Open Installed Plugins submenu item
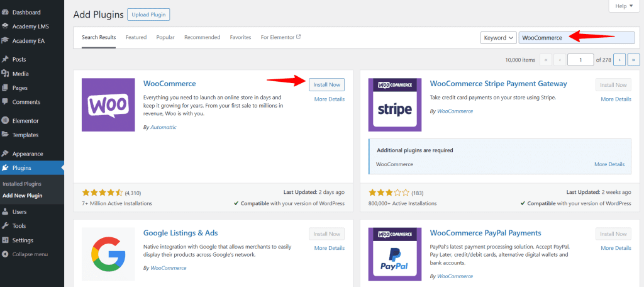 click(22, 184)
